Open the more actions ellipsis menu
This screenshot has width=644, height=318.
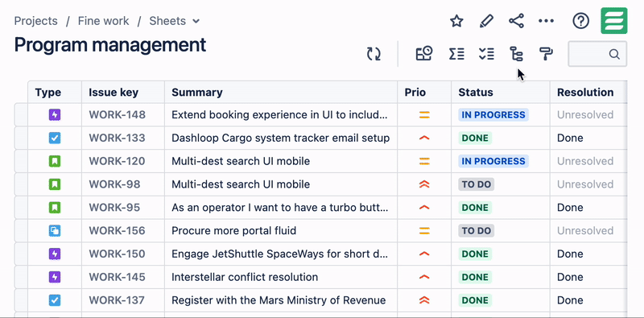click(547, 21)
